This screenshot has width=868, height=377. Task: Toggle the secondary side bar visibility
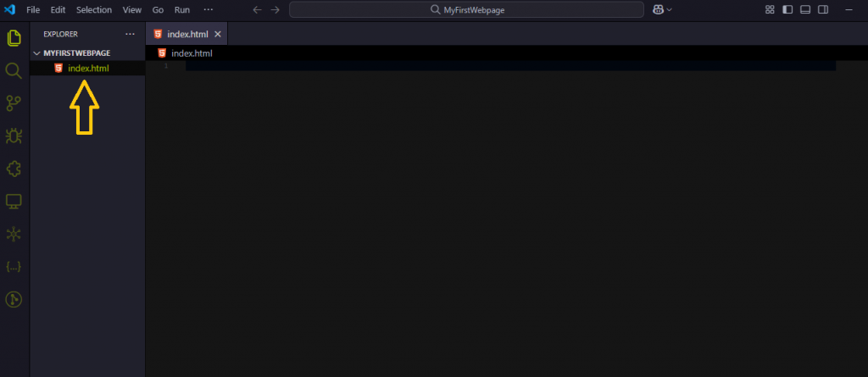[x=823, y=9]
